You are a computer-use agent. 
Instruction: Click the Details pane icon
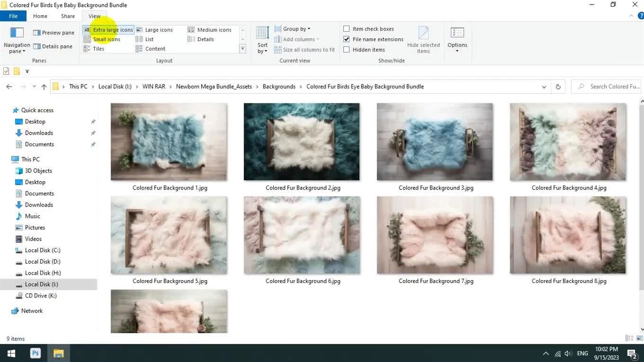pos(37,46)
